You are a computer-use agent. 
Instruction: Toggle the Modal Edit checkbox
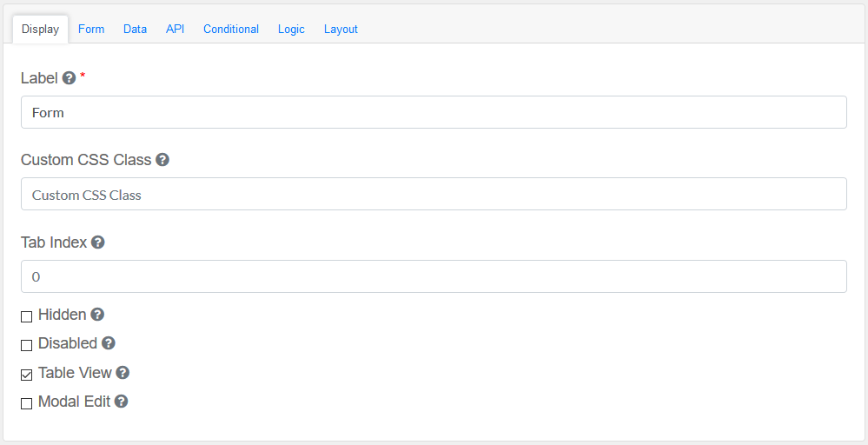point(27,403)
